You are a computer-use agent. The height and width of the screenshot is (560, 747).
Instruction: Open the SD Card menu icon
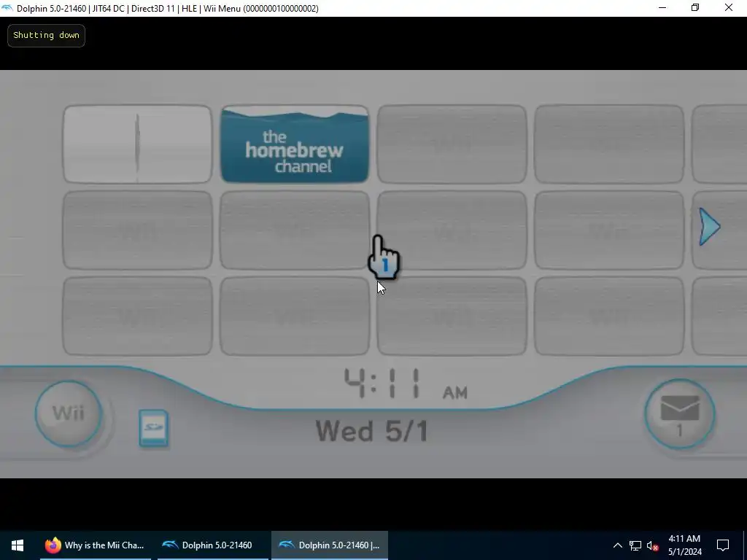[153, 428]
